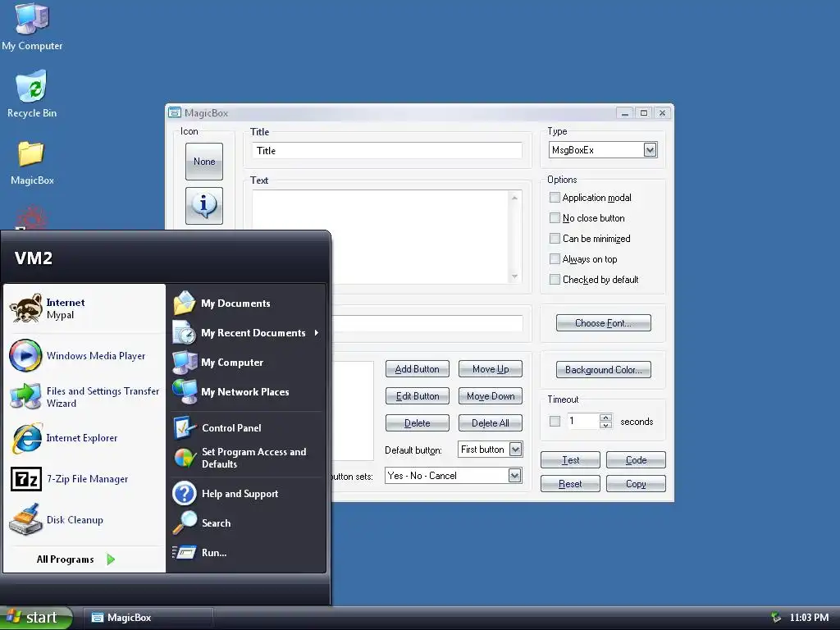Click Edit Button
The width and height of the screenshot is (840, 630).
(418, 396)
